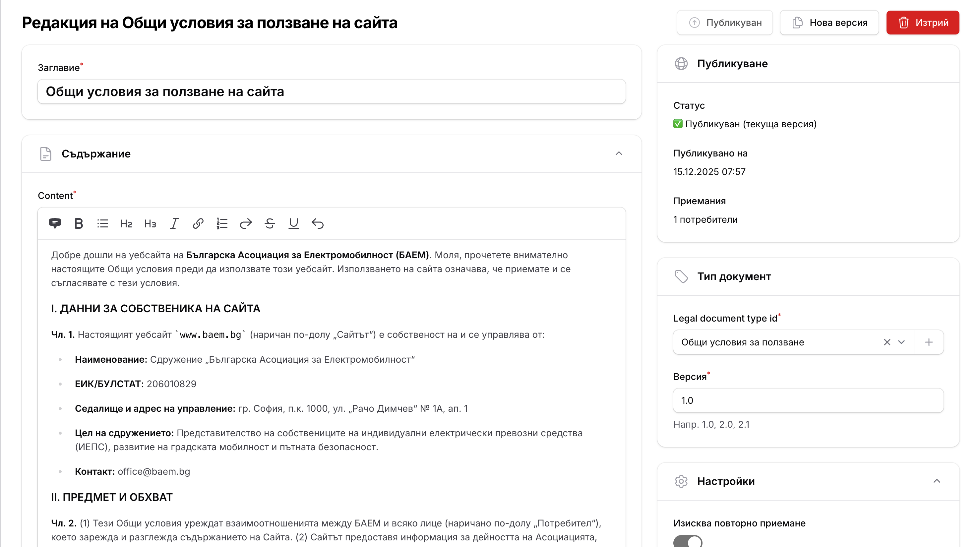Create a bulleted list in the editor
The height and width of the screenshot is (547, 980).
pos(102,224)
